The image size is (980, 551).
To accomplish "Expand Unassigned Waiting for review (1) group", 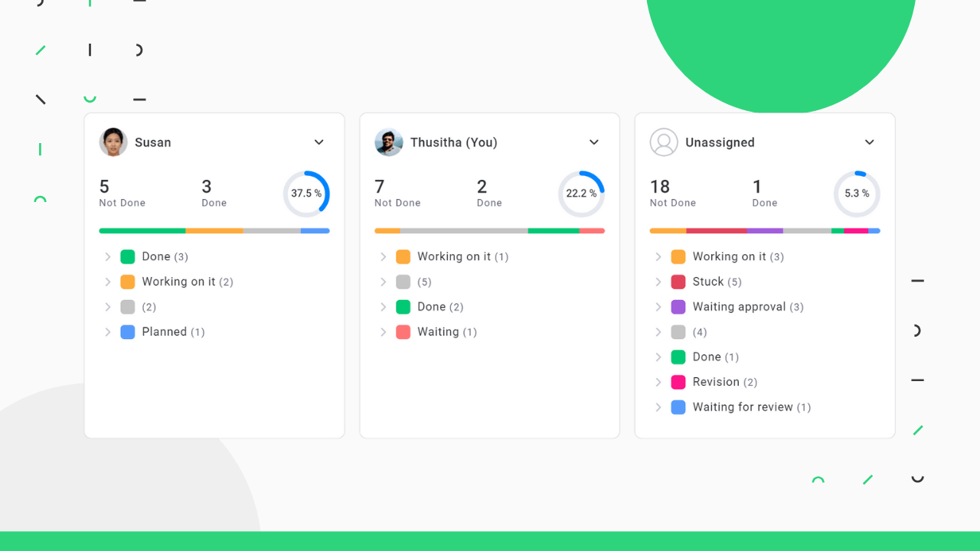I will pyautogui.click(x=658, y=407).
